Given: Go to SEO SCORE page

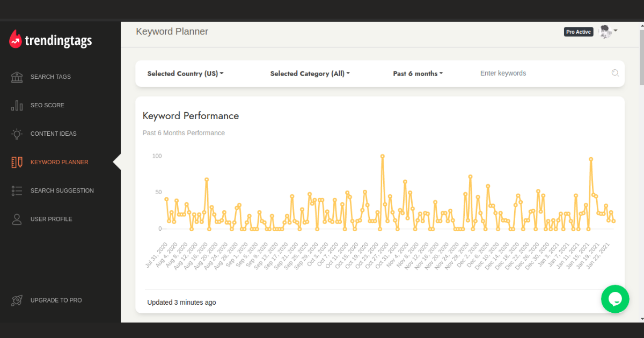Looking at the screenshot, I should [47, 105].
